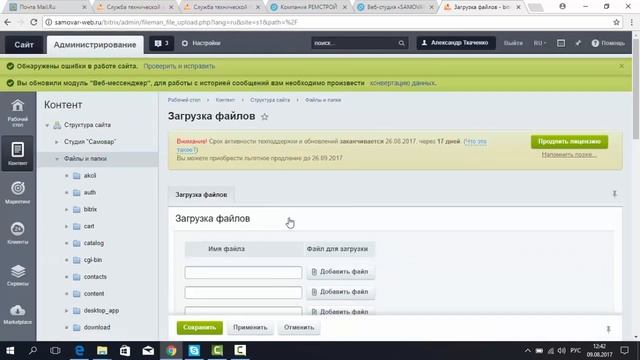The height and width of the screenshot is (360, 640).
Task: Go back in browser history
Action: coord(8,22)
